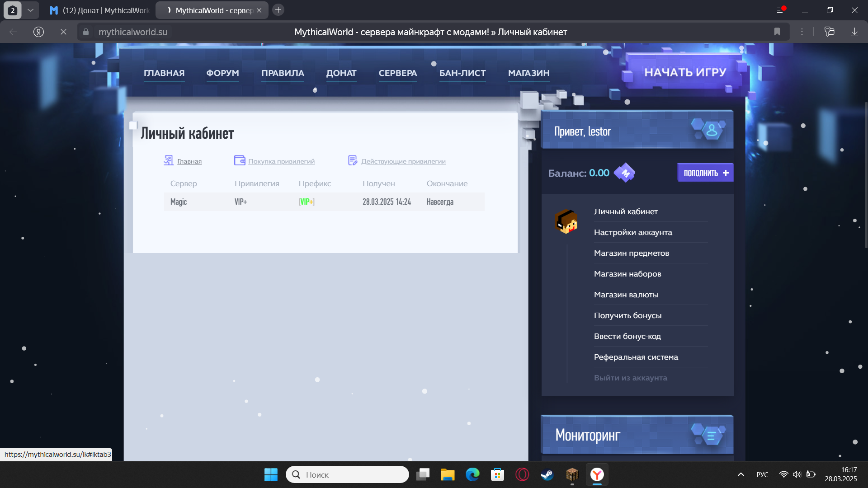Open the Покупка привилегий link
The image size is (868, 488).
click(x=281, y=161)
